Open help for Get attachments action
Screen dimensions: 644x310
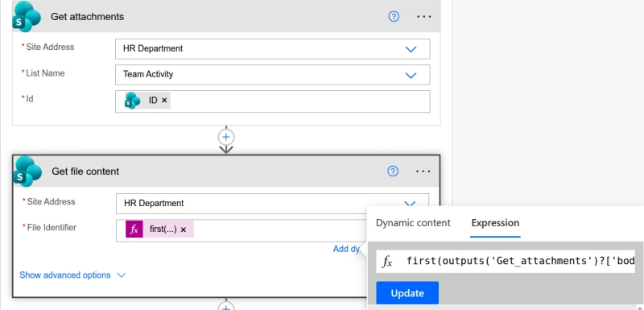click(394, 16)
